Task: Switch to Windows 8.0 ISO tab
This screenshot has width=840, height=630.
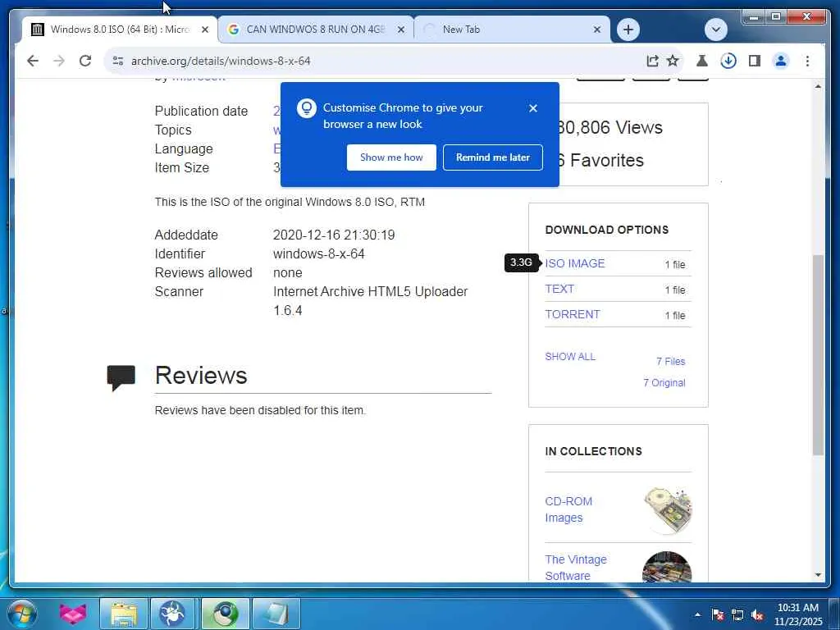Action: tap(120, 30)
